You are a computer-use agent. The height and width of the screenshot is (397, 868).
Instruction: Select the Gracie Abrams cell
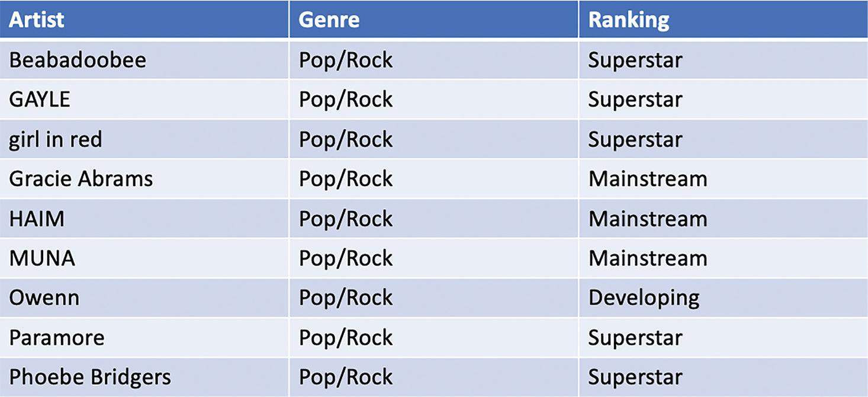[x=81, y=179]
